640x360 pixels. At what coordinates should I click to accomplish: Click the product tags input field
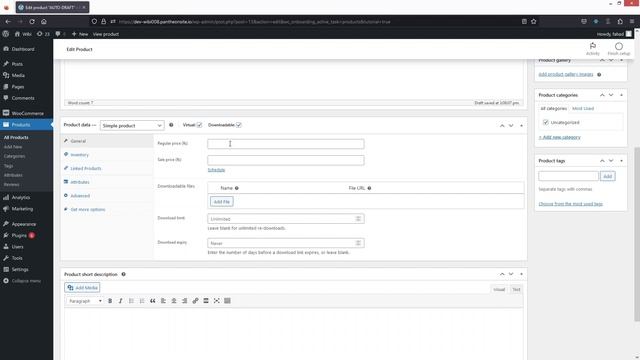[x=568, y=176]
